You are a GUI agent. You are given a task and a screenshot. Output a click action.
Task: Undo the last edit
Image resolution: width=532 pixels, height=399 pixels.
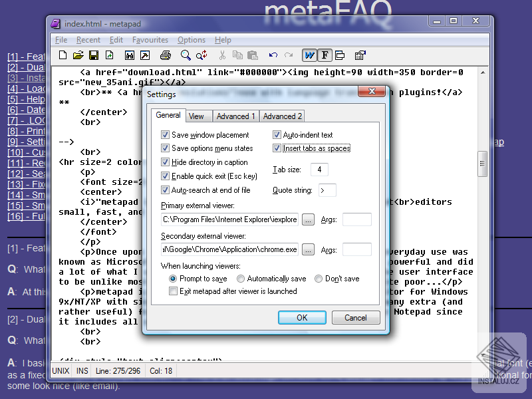(x=273, y=55)
